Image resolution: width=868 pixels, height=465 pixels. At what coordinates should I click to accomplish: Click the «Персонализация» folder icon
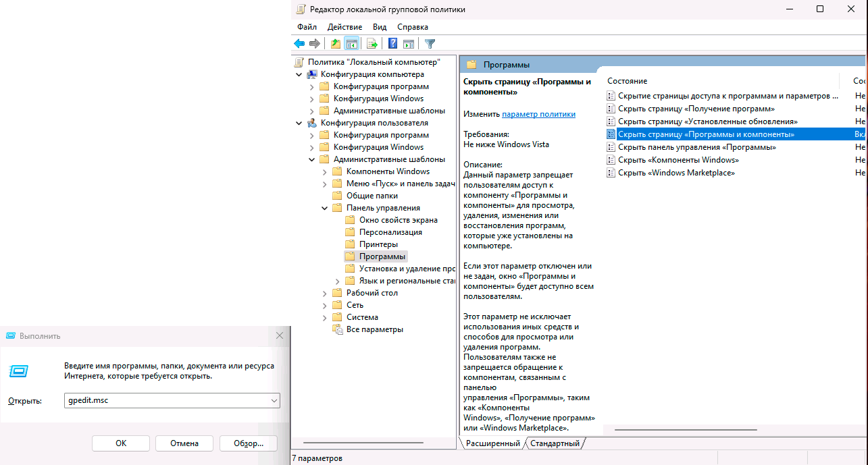click(x=350, y=232)
